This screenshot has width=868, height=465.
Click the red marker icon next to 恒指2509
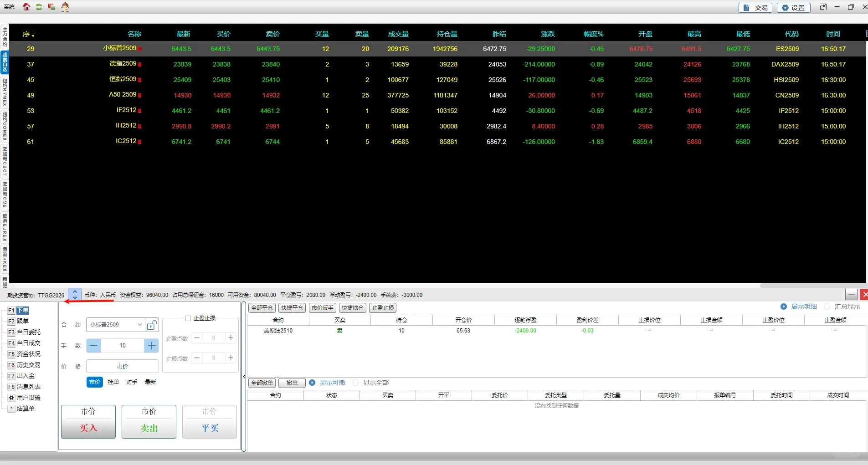point(139,80)
